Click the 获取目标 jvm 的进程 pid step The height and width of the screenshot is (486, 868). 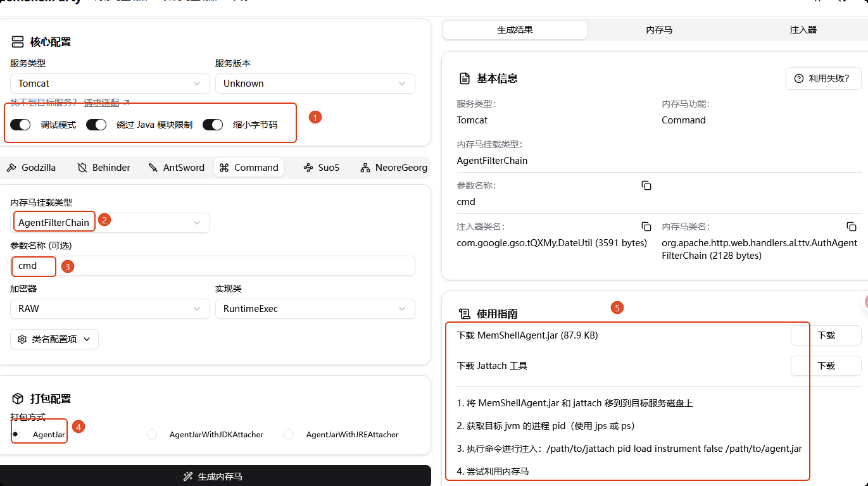[546, 426]
